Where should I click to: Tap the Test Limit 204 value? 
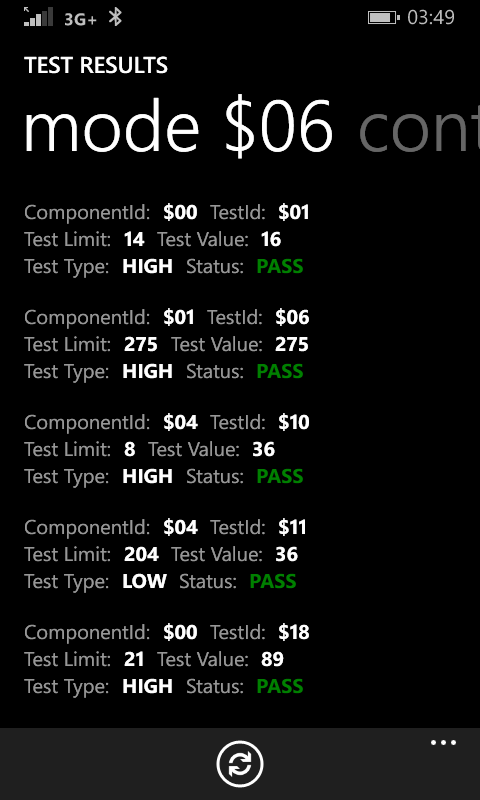[141, 555]
